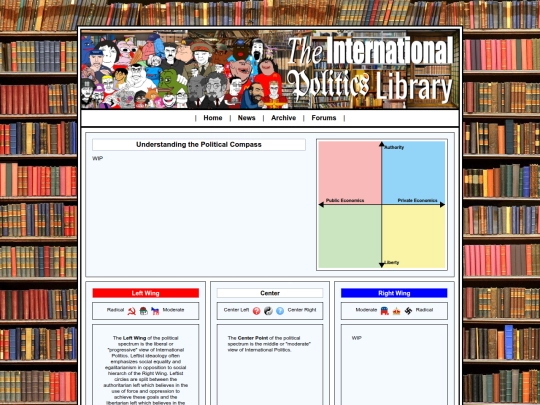Click the blue authoritarian-right compass quadrant
This screenshot has height=405, width=540.
pos(414,173)
